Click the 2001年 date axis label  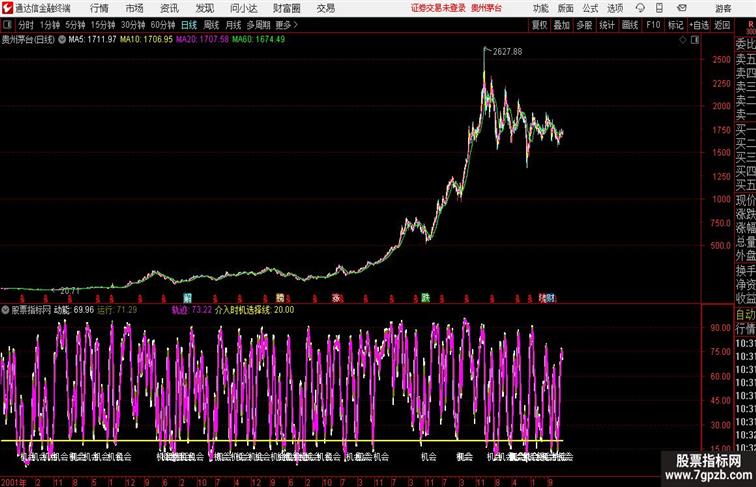[14, 482]
